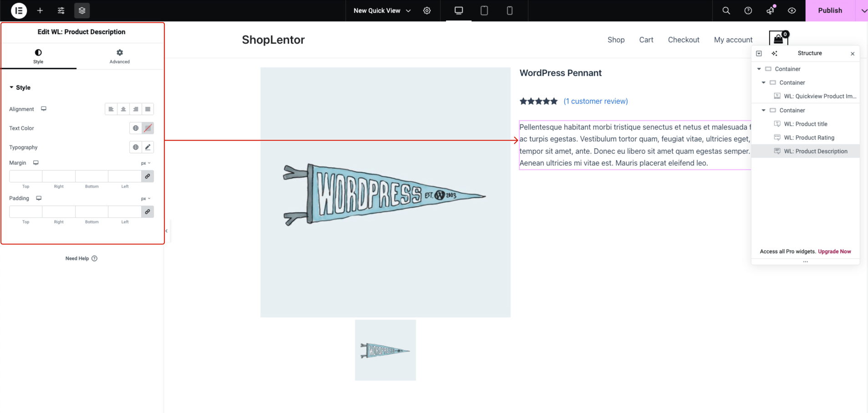
Task: Toggle responsive device control beside Padding
Action: pos(39,198)
